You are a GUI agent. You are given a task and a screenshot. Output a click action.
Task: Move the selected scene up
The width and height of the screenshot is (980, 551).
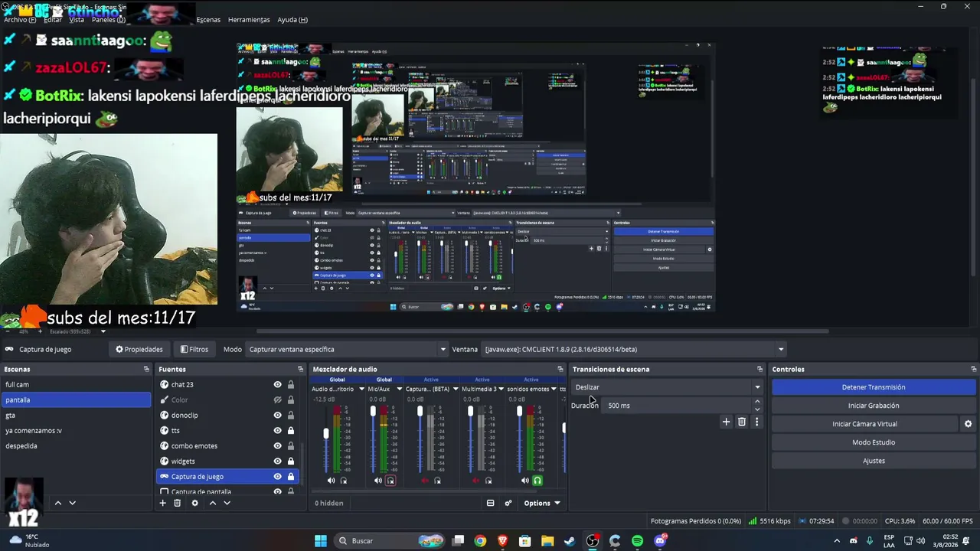[57, 503]
